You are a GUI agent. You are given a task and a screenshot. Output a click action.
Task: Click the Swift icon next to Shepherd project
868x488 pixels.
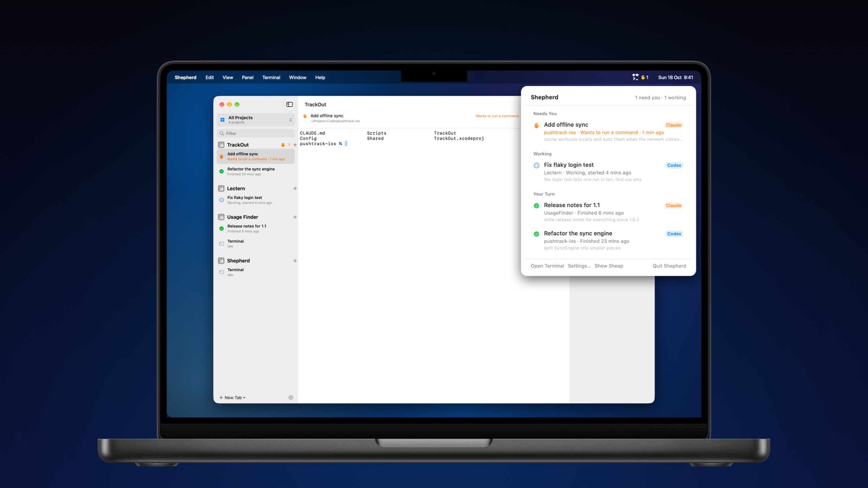(x=221, y=261)
